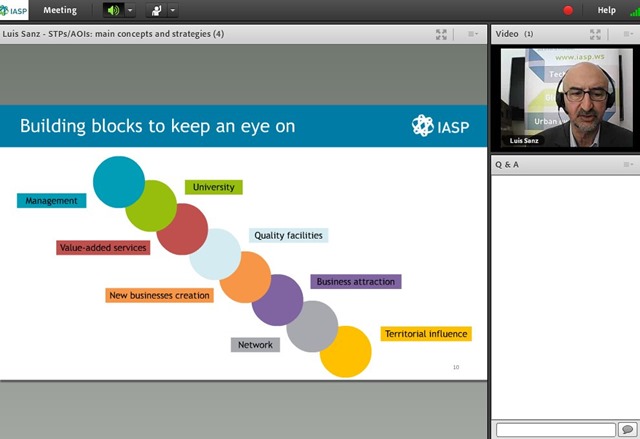The width and height of the screenshot is (640, 439).
Task: Toggle the raise hand status icon
Action: pos(156,10)
